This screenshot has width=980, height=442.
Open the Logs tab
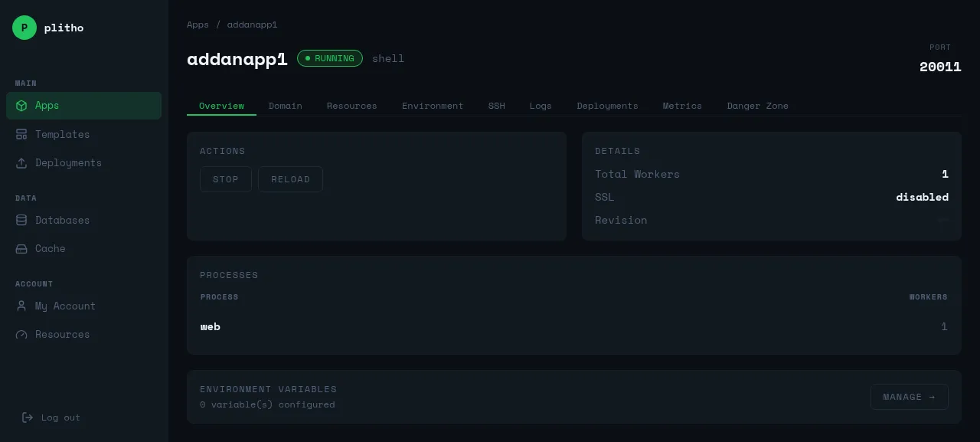tap(541, 106)
